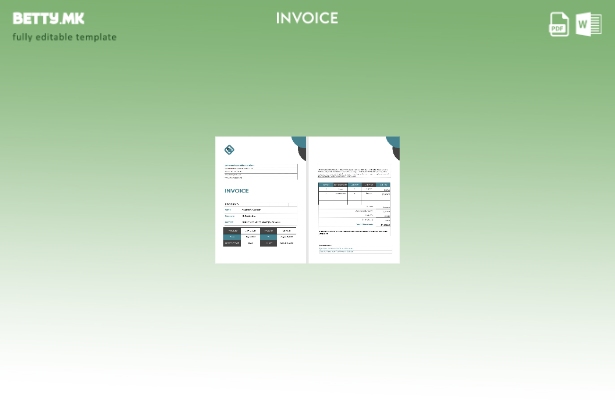Click the blue INVOICE heading on page one
The height and width of the screenshot is (400, 615).
(x=237, y=190)
